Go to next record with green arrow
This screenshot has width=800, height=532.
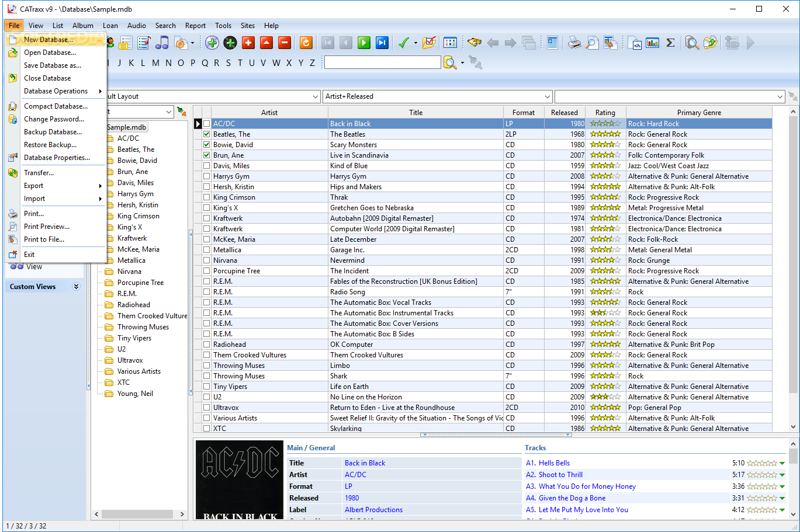click(x=363, y=43)
